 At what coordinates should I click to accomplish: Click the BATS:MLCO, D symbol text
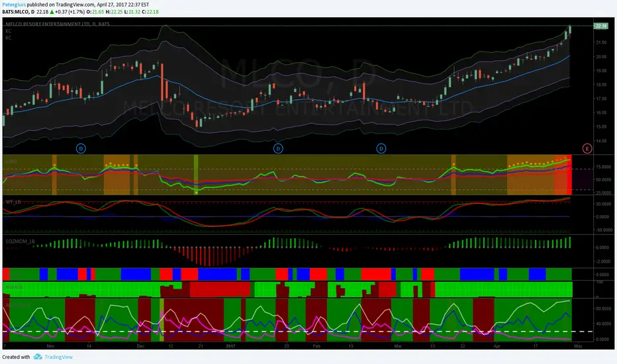[x=19, y=12]
